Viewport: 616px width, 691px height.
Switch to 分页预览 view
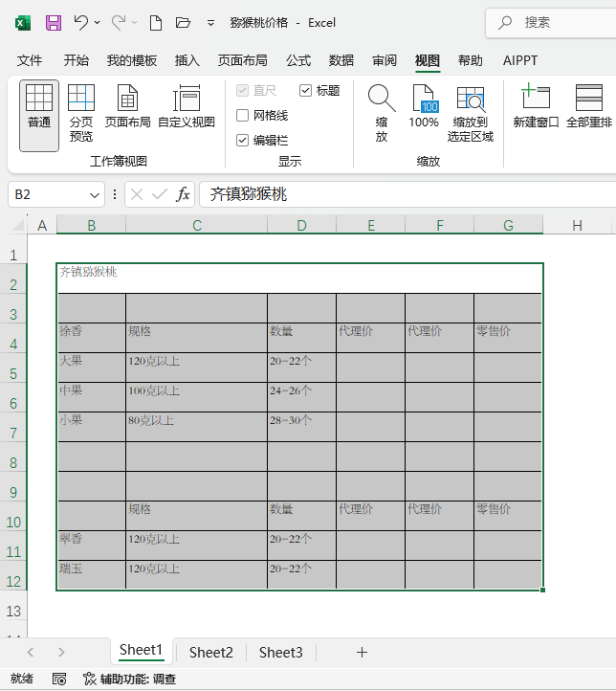coord(81,113)
